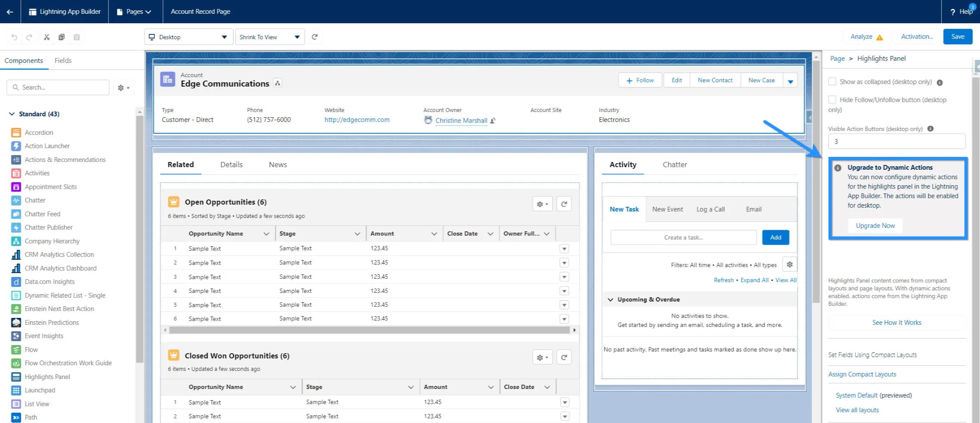Switch to the Components tab
Viewport: 980px width, 423px height.
24,61
